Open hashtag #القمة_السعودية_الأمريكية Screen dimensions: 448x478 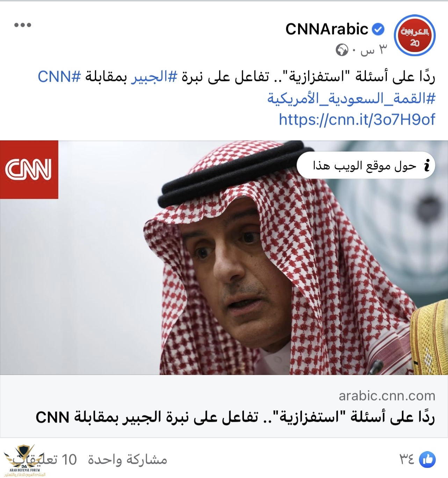(x=351, y=99)
